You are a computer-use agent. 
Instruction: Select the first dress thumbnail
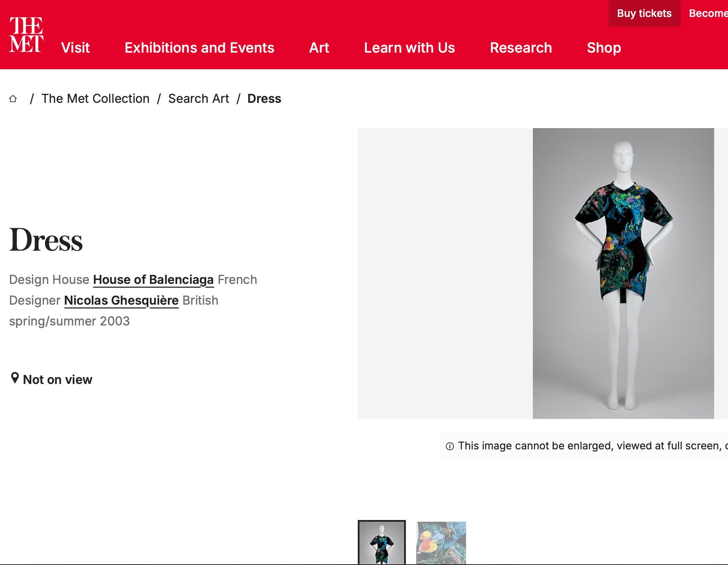[x=382, y=543]
